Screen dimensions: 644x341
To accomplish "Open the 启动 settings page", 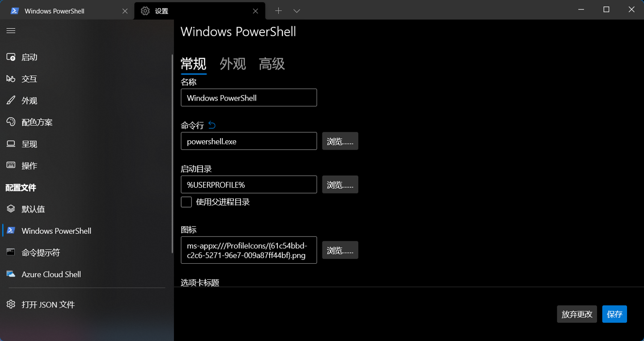I will click(86, 57).
